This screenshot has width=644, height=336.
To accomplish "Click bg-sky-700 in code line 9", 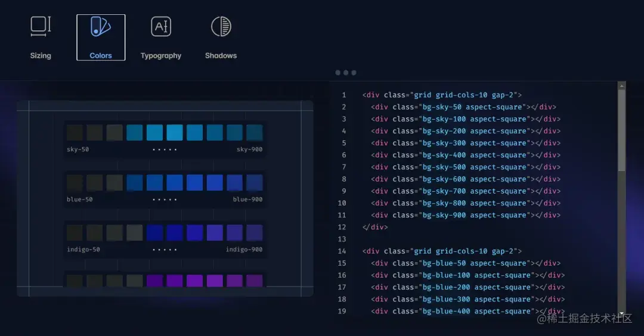I will pos(444,191).
